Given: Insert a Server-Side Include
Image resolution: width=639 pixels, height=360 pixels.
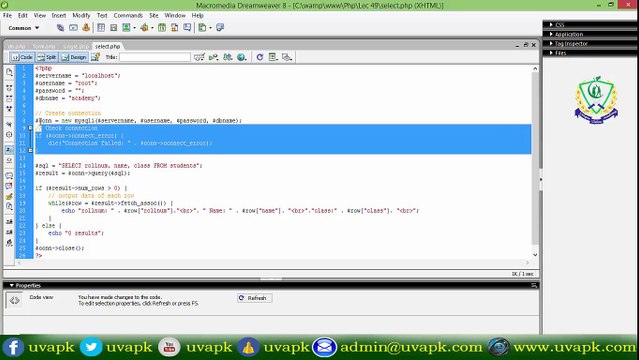Looking at the screenshot, I should pos(174,28).
